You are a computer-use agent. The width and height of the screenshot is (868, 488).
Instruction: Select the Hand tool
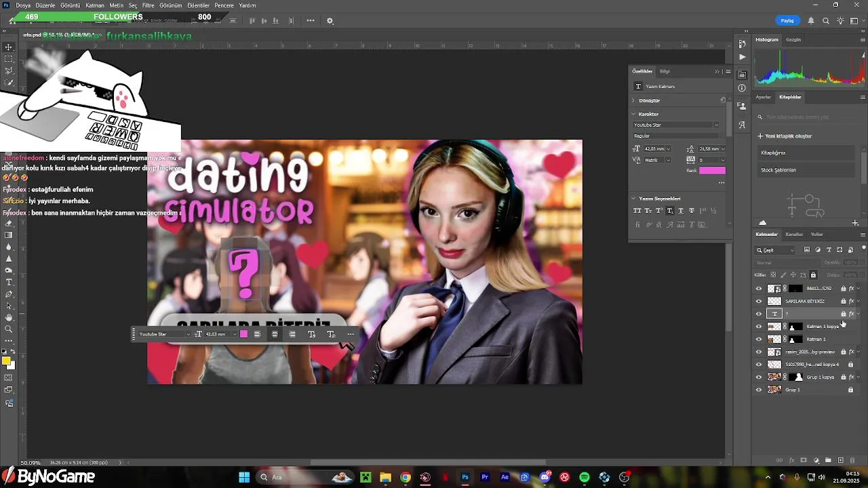9,317
